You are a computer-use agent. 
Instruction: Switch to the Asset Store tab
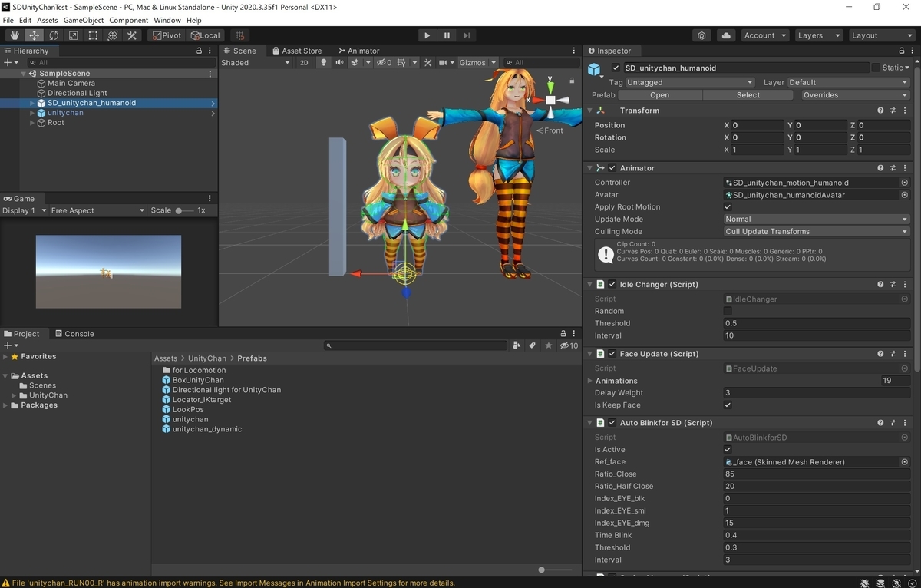[x=296, y=51]
